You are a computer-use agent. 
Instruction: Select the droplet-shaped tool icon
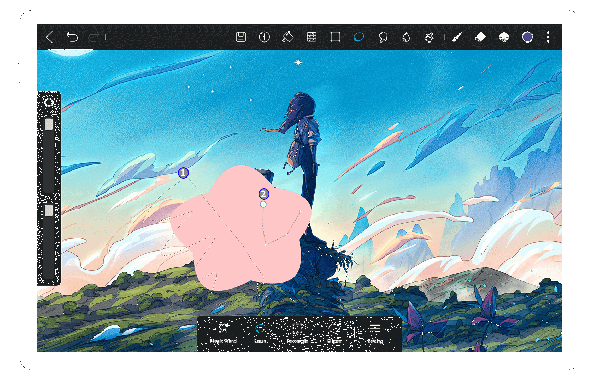pyautogui.click(x=406, y=37)
